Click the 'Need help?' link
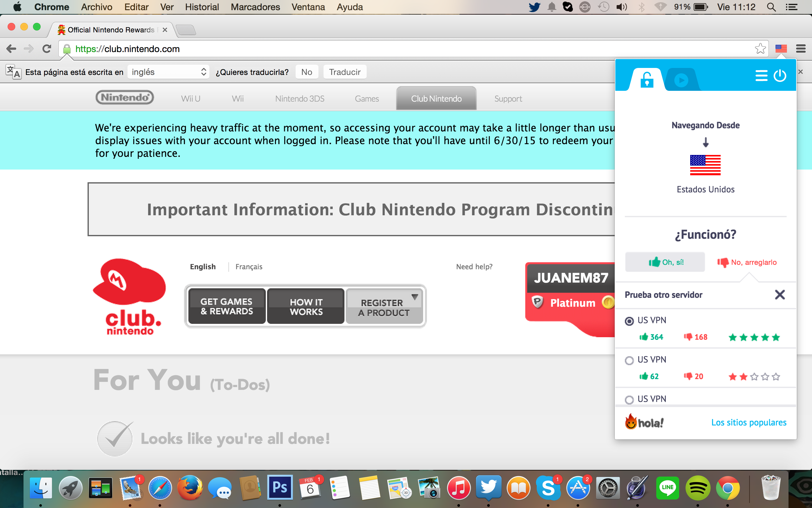The height and width of the screenshot is (508, 812). (474, 266)
